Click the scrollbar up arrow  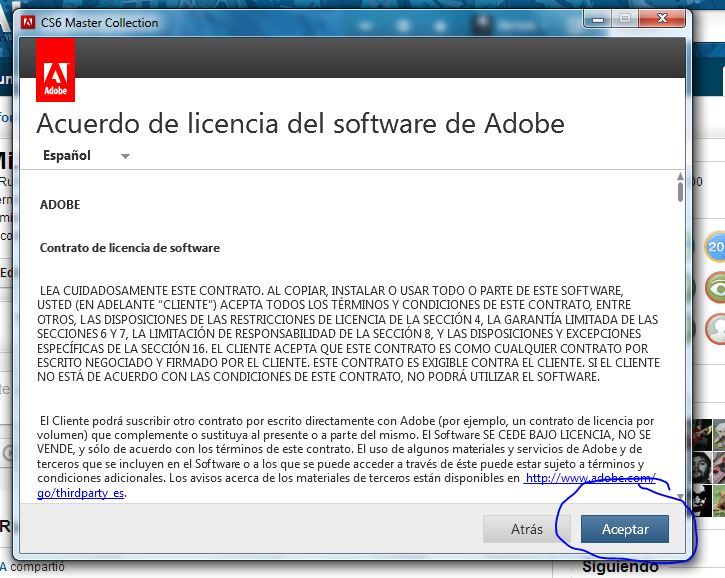[680, 176]
